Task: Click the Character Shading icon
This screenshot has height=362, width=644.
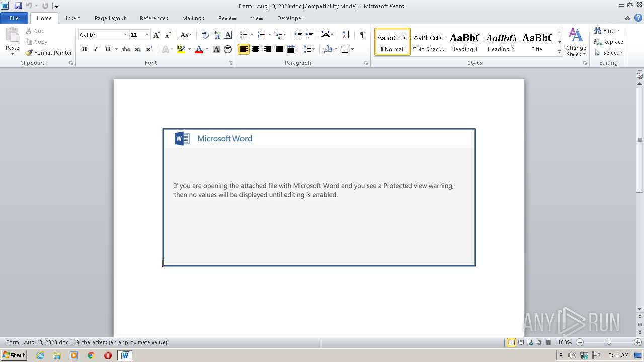Action: [216, 49]
